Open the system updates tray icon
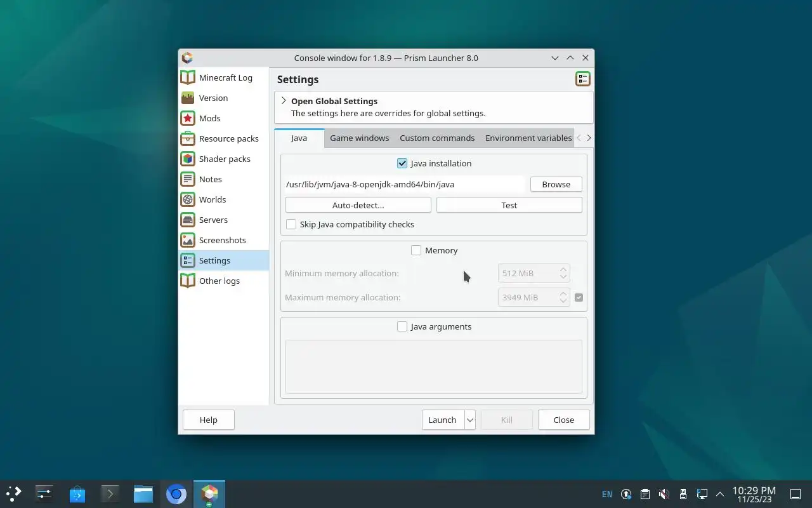812x508 pixels. (626, 494)
